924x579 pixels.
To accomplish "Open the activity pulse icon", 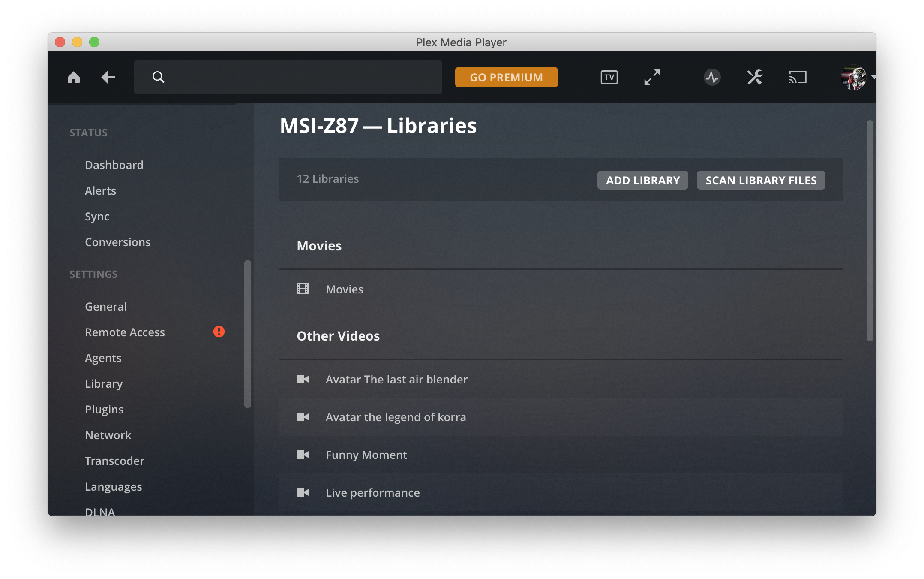I will pyautogui.click(x=712, y=77).
